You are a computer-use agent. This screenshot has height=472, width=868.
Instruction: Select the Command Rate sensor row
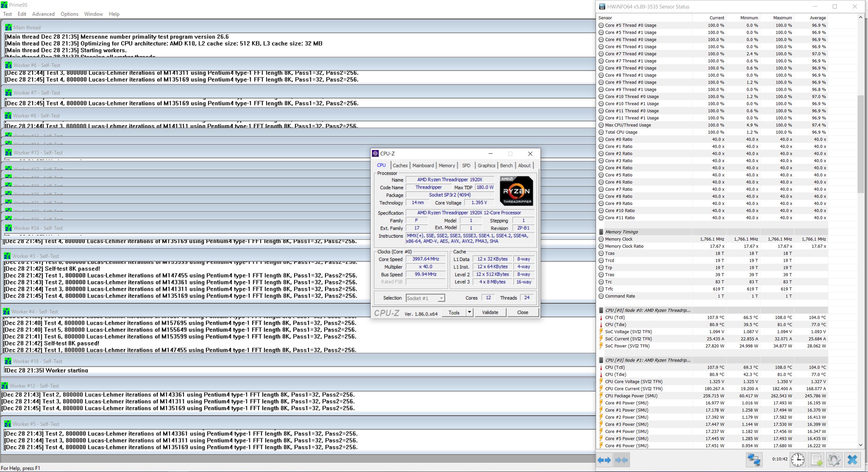[x=712, y=296]
